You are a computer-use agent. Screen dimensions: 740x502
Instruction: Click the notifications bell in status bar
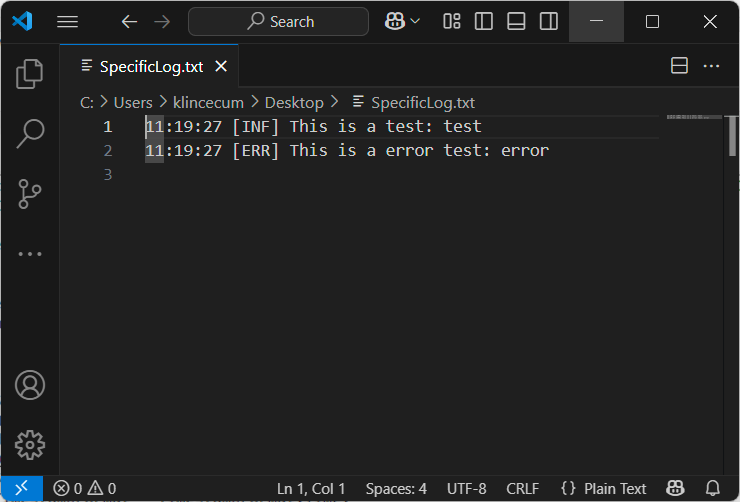(x=713, y=488)
